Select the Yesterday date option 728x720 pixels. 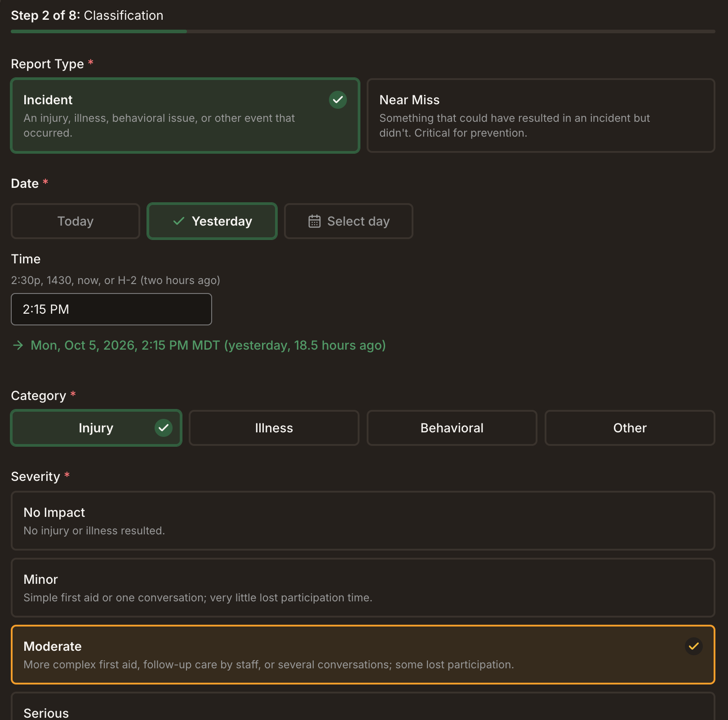point(212,221)
